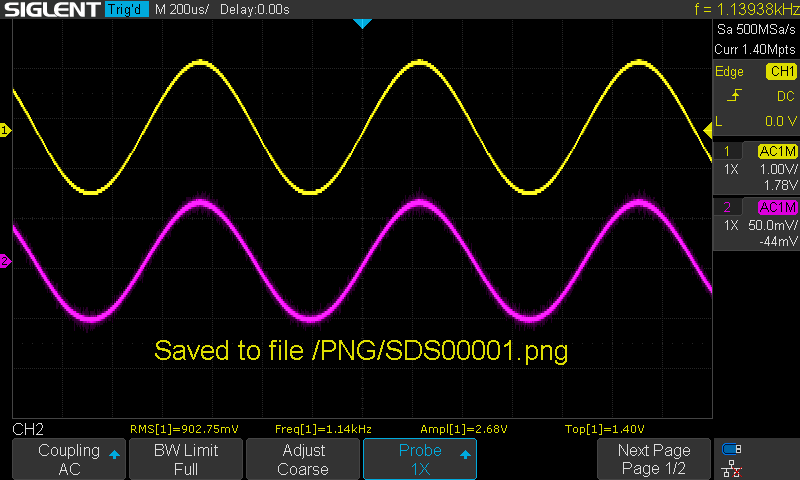800x480 pixels.
Task: Click the blue trigger position marker
Action: tap(362, 23)
